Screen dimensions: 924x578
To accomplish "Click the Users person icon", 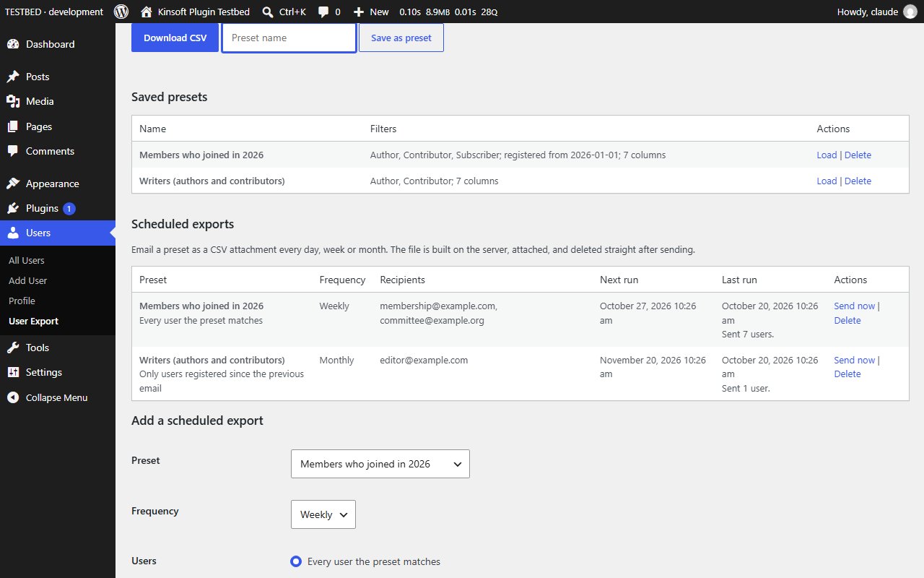I will tap(13, 233).
